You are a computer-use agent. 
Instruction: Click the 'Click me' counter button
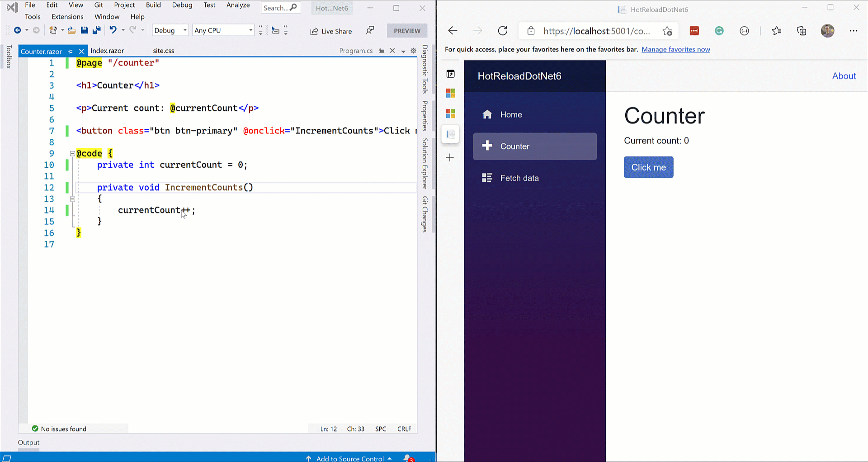click(x=648, y=167)
